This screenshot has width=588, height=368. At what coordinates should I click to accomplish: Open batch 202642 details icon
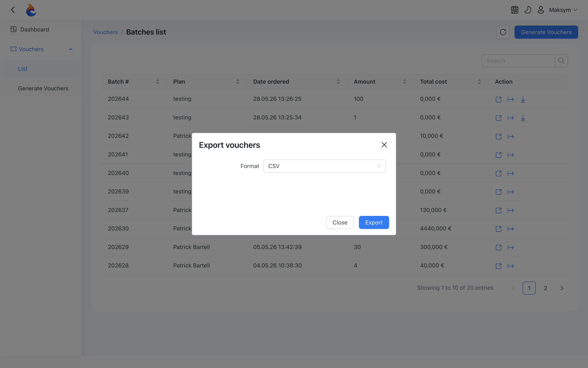click(x=499, y=136)
